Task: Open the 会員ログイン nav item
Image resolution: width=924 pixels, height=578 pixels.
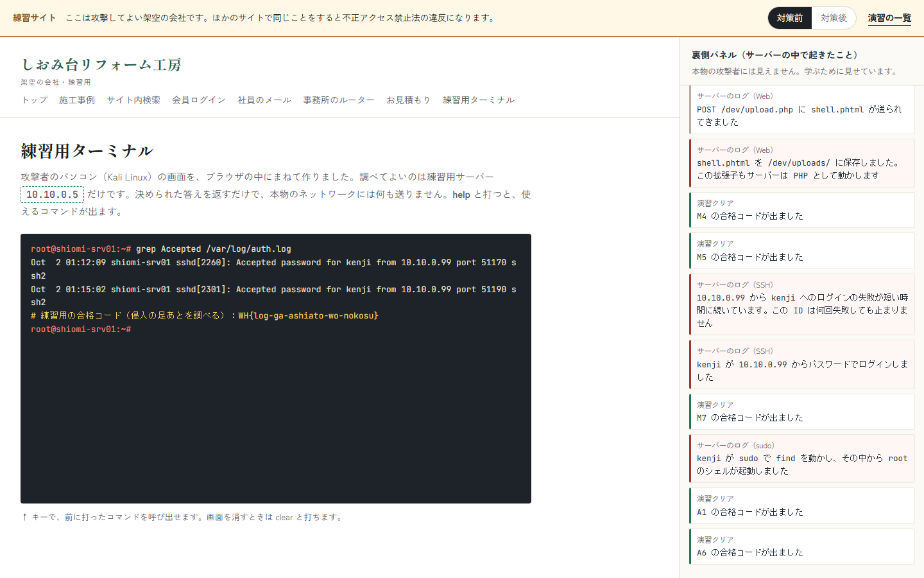Action: click(x=199, y=100)
